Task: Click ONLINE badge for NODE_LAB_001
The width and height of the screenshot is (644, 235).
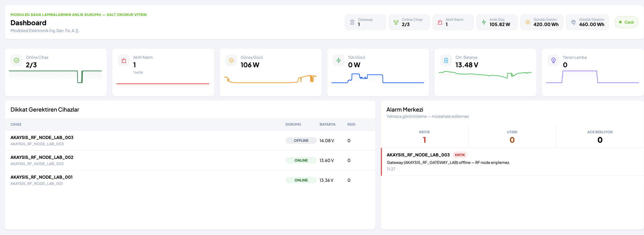Action: click(x=301, y=180)
